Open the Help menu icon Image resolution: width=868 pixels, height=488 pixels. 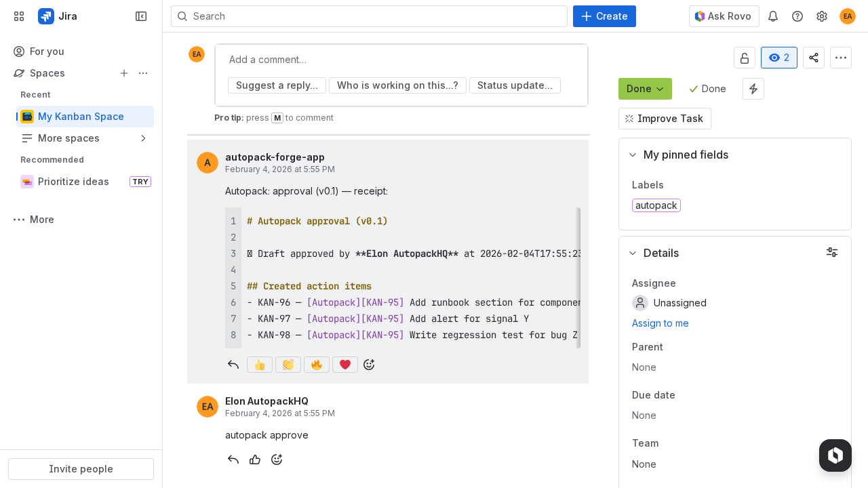(797, 16)
